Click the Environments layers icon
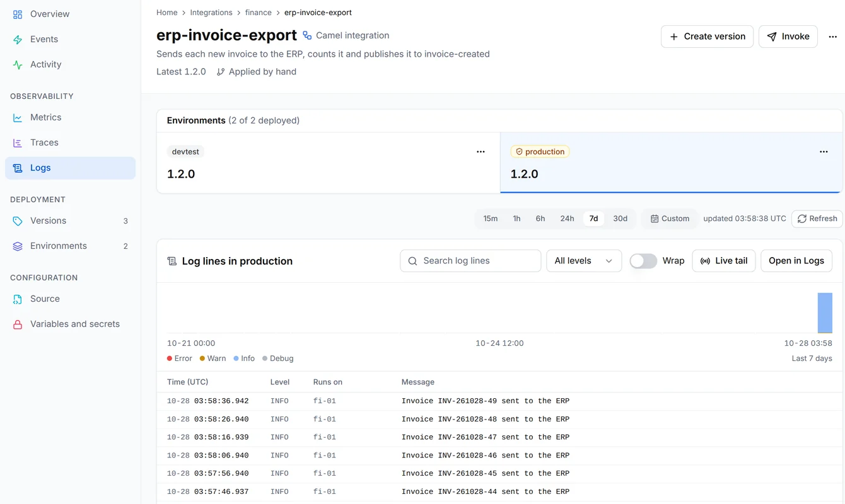Image resolution: width=845 pixels, height=504 pixels. click(18, 246)
